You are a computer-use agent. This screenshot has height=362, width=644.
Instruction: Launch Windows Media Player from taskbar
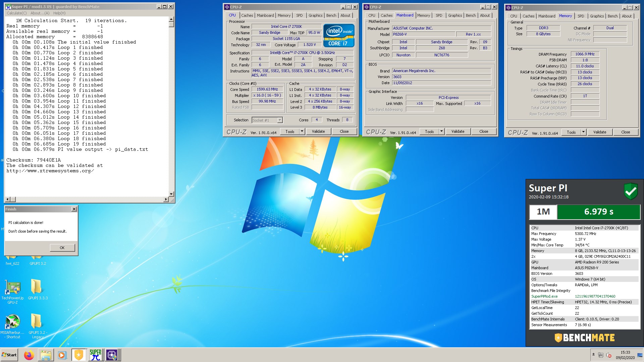pos(62,355)
